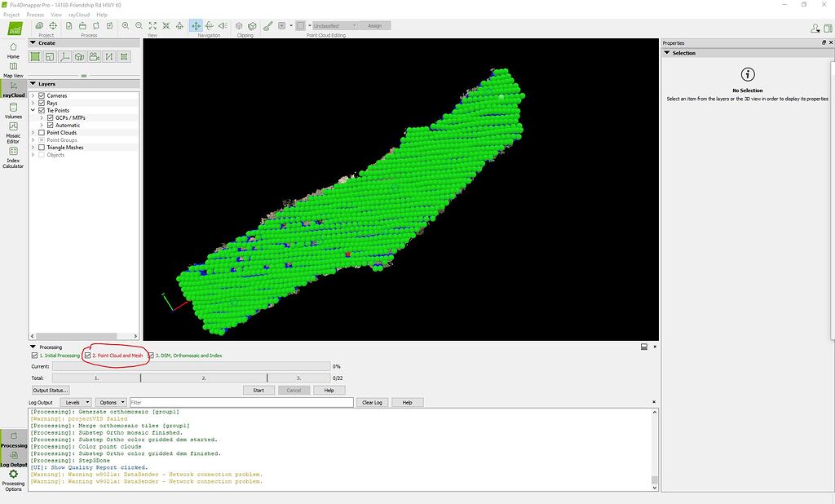835x504 pixels.
Task: Open the Levels dropdown in Log Output
Action: [x=77, y=402]
